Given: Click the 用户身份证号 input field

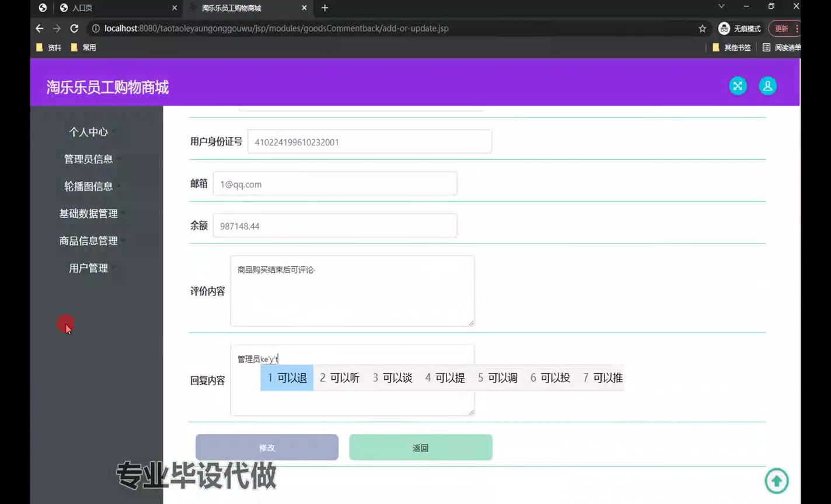Looking at the screenshot, I should pyautogui.click(x=369, y=142).
